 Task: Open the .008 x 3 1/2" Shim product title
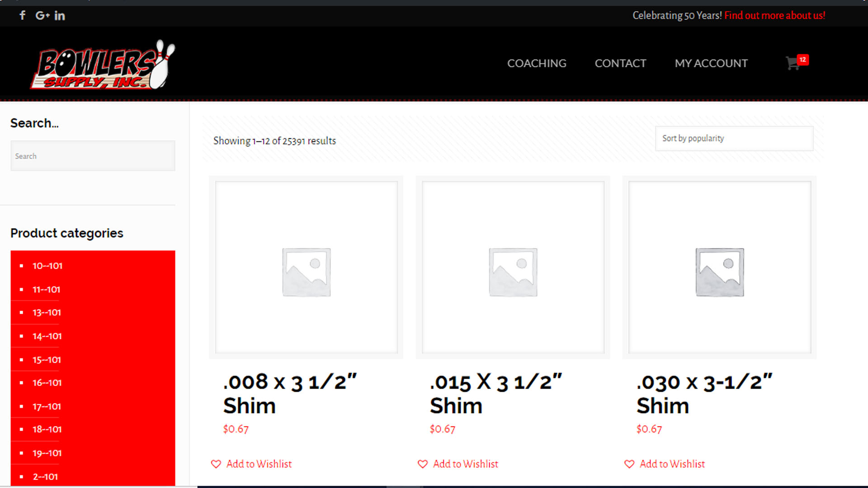(290, 394)
